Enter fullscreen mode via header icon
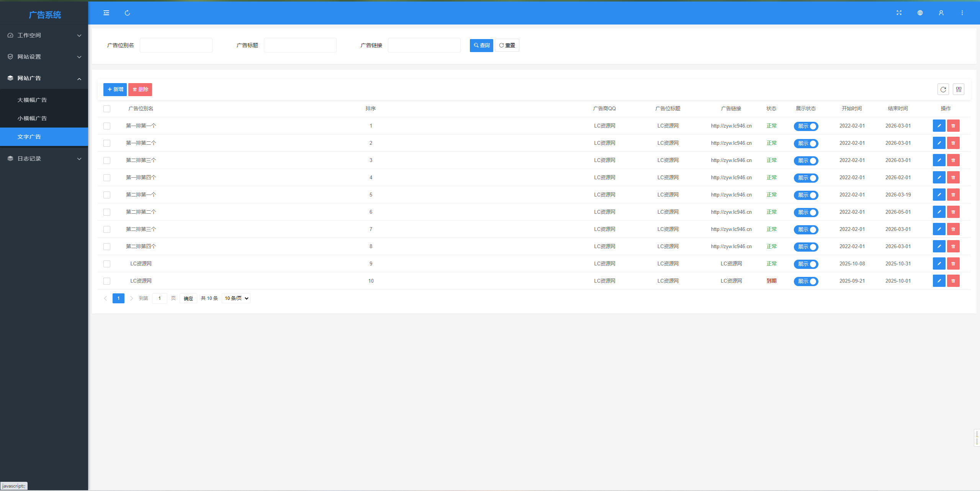This screenshot has width=980, height=491. pyautogui.click(x=899, y=13)
